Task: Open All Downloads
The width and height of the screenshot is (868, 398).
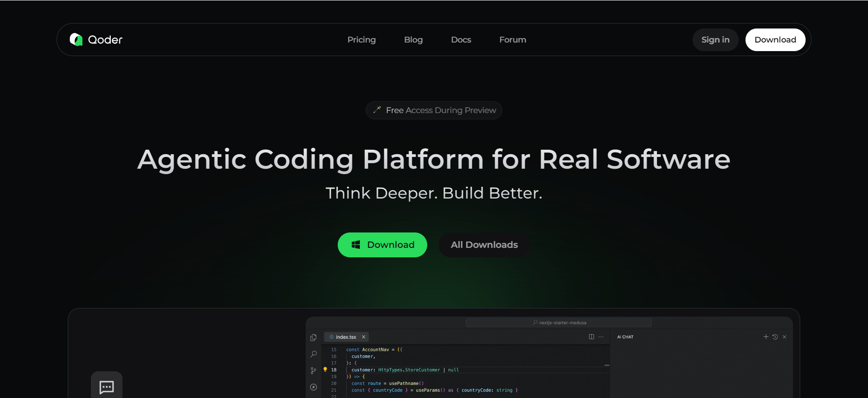Action: pos(484,245)
